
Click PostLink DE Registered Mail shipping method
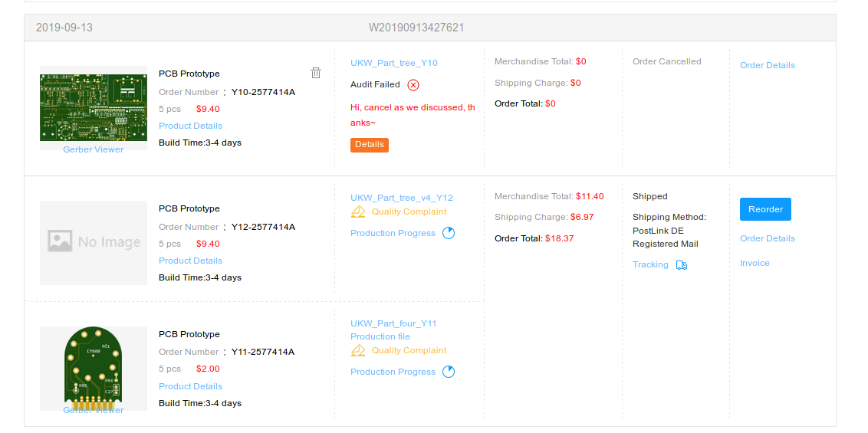tap(666, 238)
